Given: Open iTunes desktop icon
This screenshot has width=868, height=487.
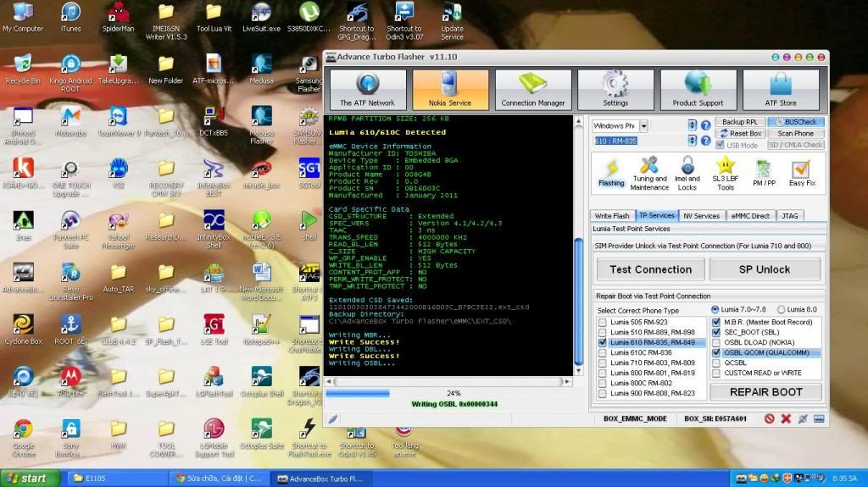Looking at the screenshot, I should pos(70,18).
